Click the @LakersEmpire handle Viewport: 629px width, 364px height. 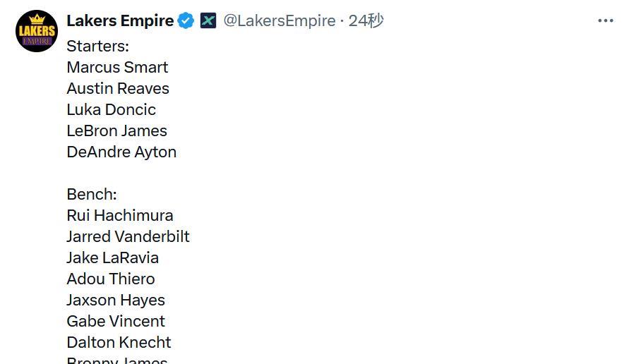279,20
